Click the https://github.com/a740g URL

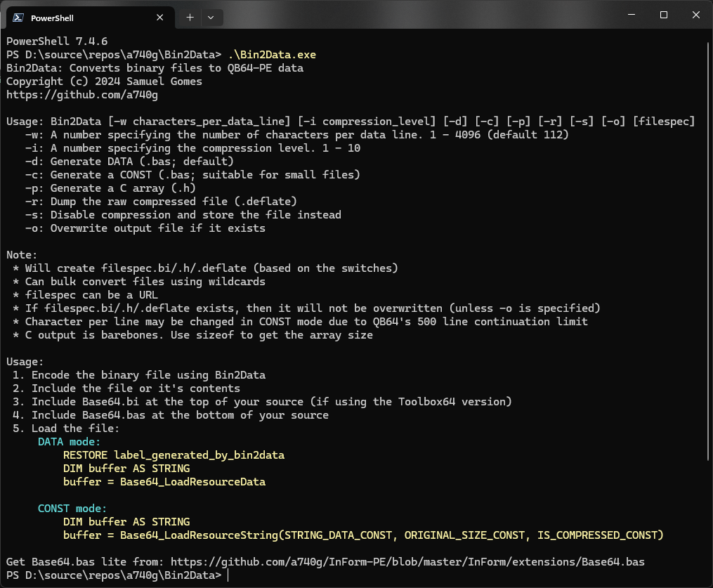(x=82, y=95)
